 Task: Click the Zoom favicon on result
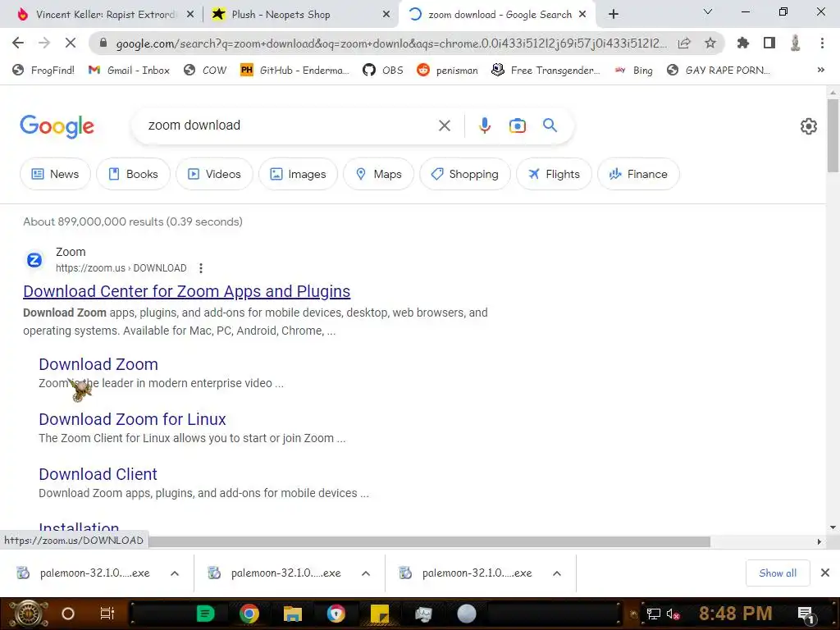tap(34, 260)
